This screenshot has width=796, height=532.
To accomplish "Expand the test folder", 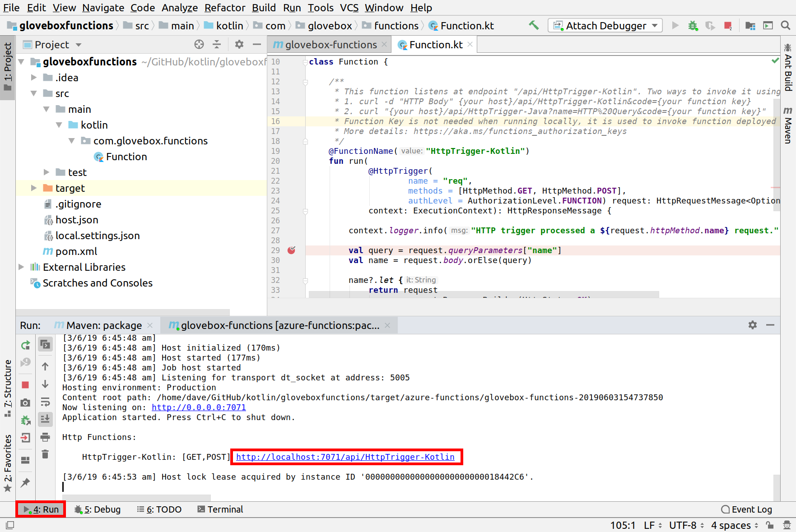I will 47,172.
